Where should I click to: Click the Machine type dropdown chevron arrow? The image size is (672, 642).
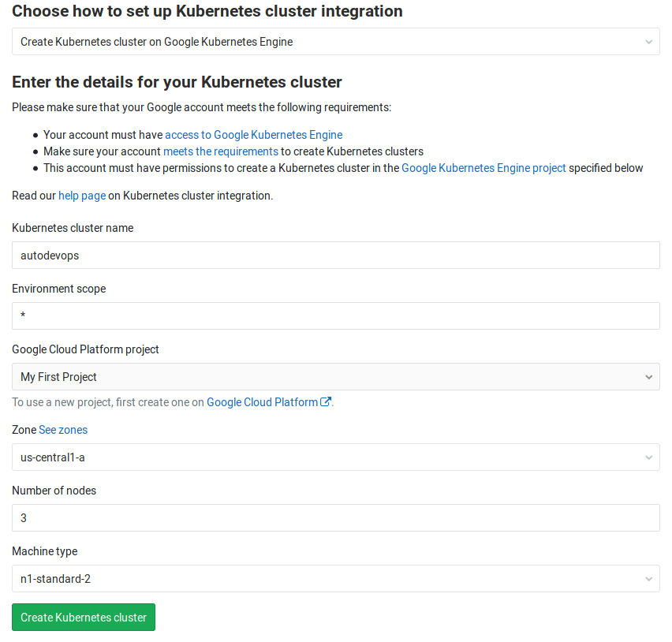coord(648,578)
